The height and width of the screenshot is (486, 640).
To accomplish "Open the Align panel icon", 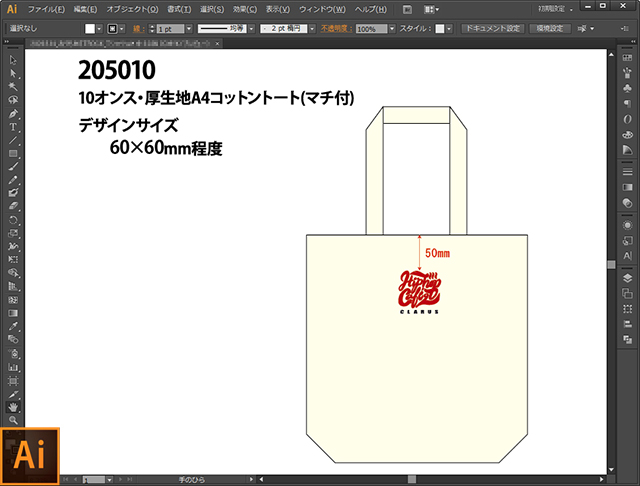I will point(627,324).
